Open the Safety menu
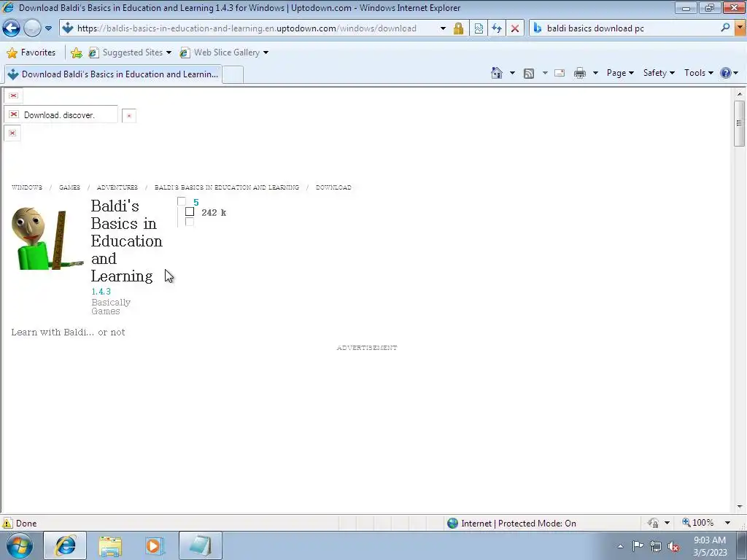 click(659, 73)
